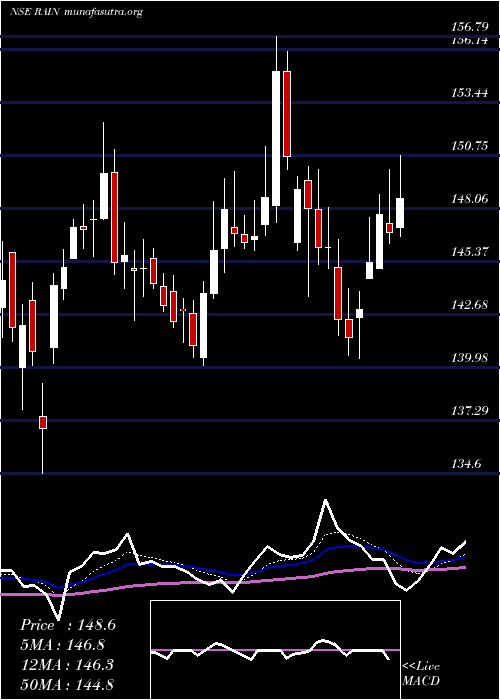Click the '5MA : 146.8' readout
500x700 pixels.
point(62,645)
